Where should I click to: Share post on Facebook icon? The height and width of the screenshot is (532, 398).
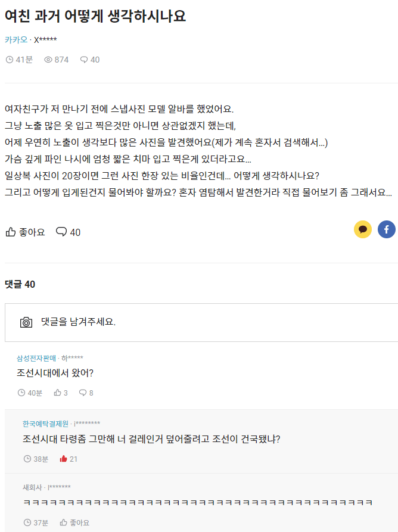click(386, 229)
